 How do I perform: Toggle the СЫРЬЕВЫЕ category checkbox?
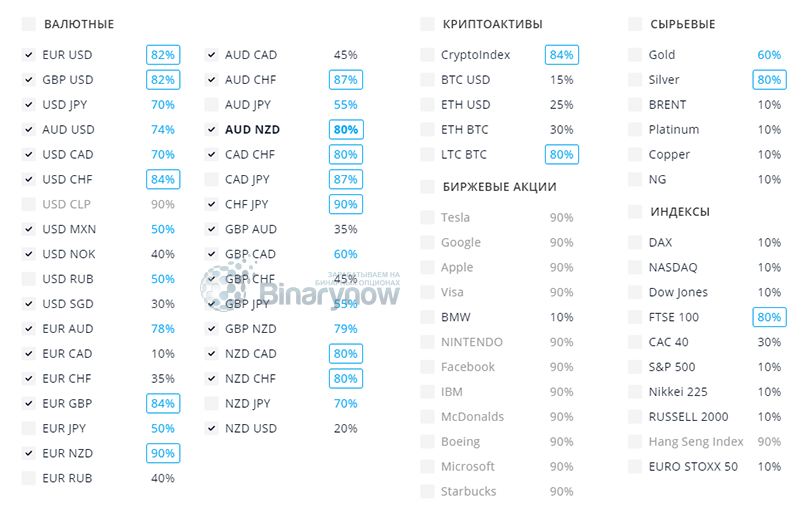pyautogui.click(x=635, y=24)
